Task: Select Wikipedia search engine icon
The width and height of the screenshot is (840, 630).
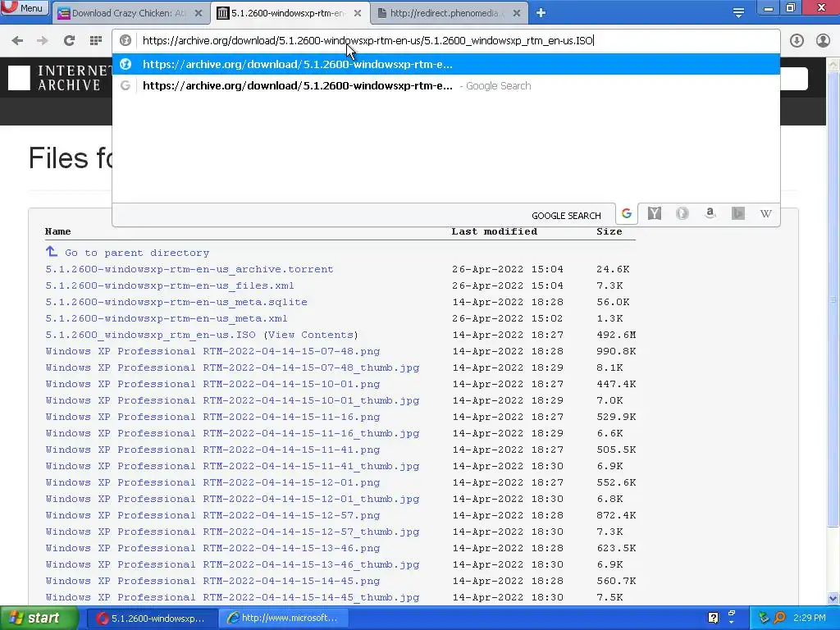Action: pyautogui.click(x=765, y=214)
